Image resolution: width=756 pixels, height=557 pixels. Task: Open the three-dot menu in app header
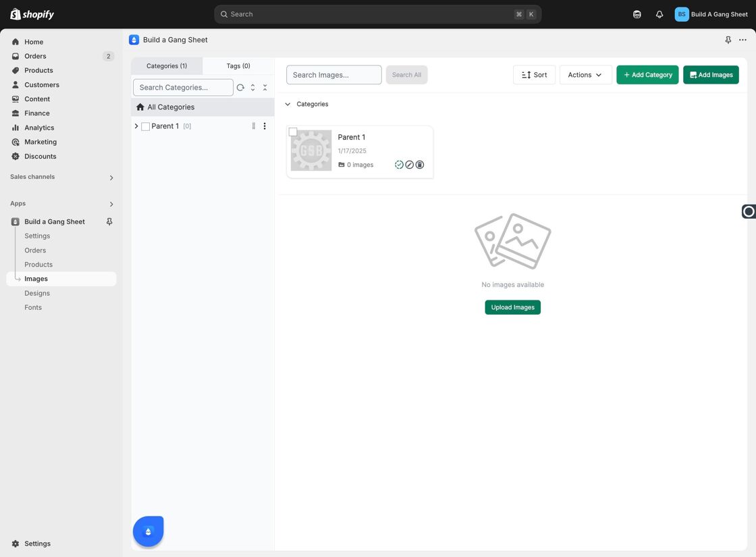pos(742,40)
